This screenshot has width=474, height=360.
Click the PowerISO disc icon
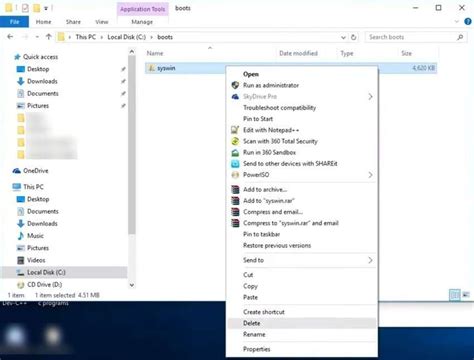coord(235,175)
